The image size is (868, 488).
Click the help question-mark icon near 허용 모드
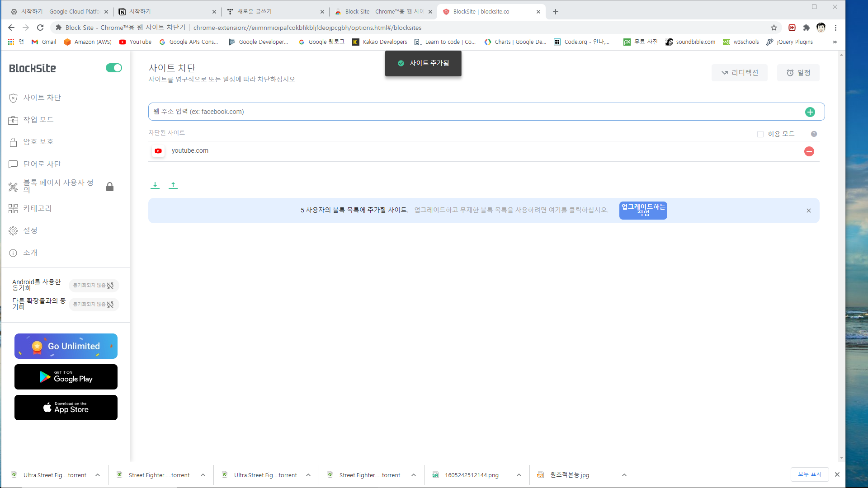[x=814, y=134]
